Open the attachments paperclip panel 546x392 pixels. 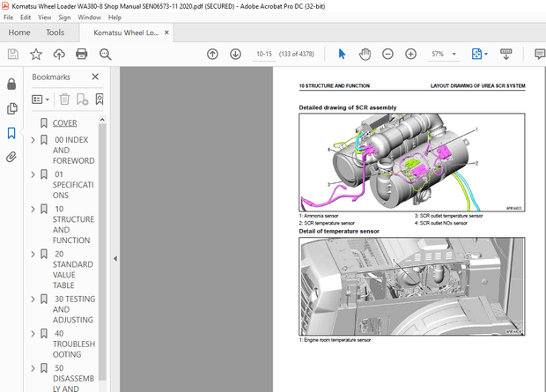11,157
